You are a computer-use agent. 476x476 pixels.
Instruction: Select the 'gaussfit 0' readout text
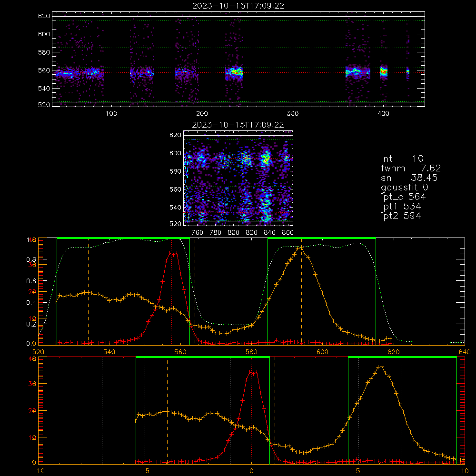click(x=404, y=188)
